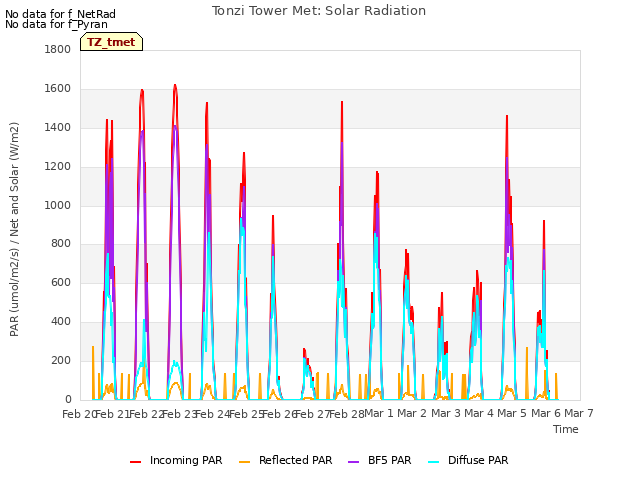The width and height of the screenshot is (640, 480).
Task: Click the 1200 y-axis tick label
Action: click(x=58, y=167)
